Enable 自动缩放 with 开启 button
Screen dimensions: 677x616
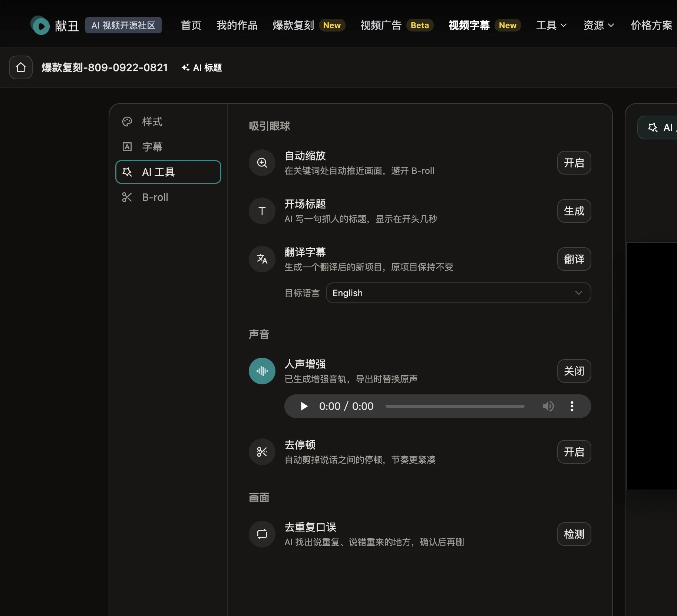(574, 163)
